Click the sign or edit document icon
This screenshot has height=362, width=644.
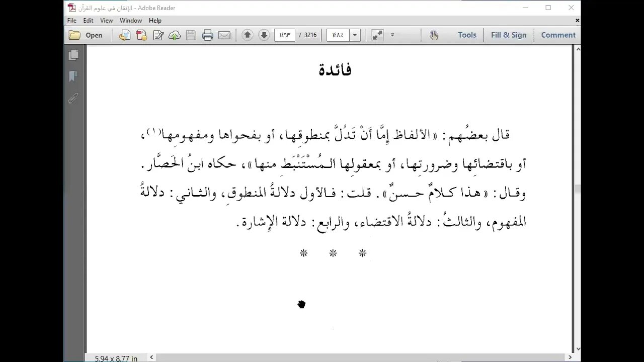[158, 35]
